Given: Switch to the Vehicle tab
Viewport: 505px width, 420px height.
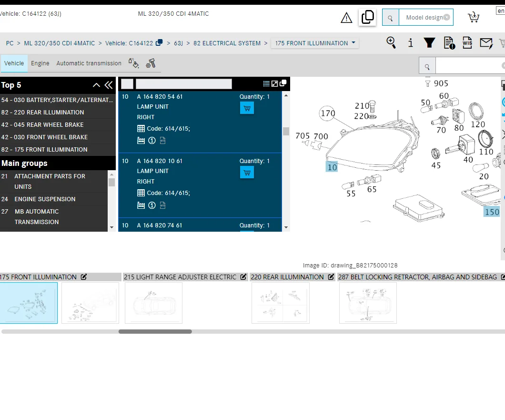Looking at the screenshot, I should click(14, 63).
